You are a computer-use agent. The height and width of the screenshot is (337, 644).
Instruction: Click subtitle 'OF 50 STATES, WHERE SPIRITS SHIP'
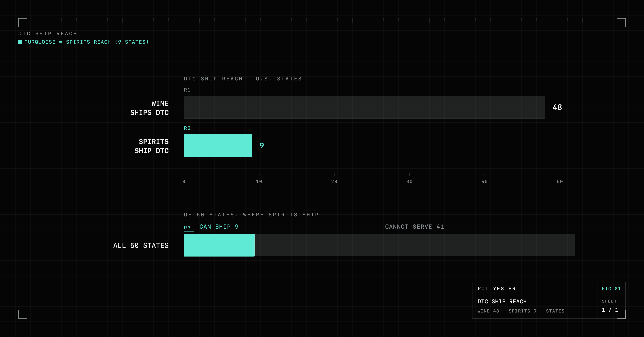point(251,215)
